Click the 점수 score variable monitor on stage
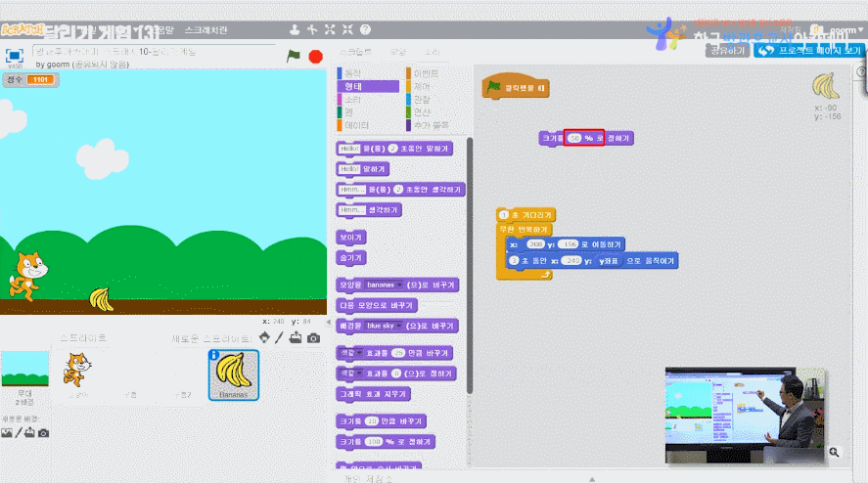Screen dimensions: 868x483 click(31, 79)
